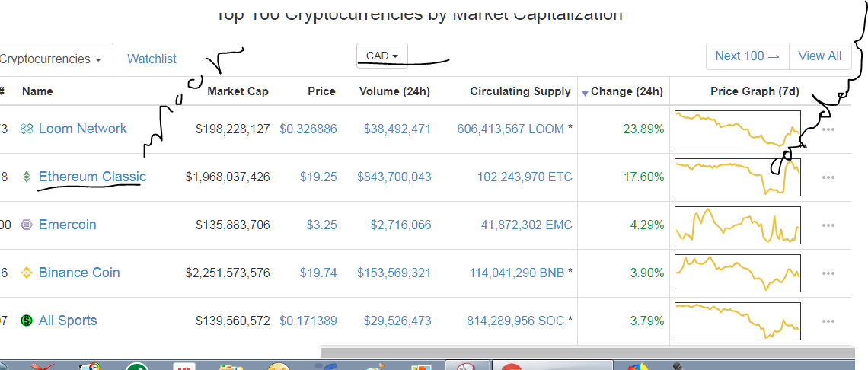This screenshot has width=868, height=370.
Task: Sort by the Name column header
Action: point(37,91)
